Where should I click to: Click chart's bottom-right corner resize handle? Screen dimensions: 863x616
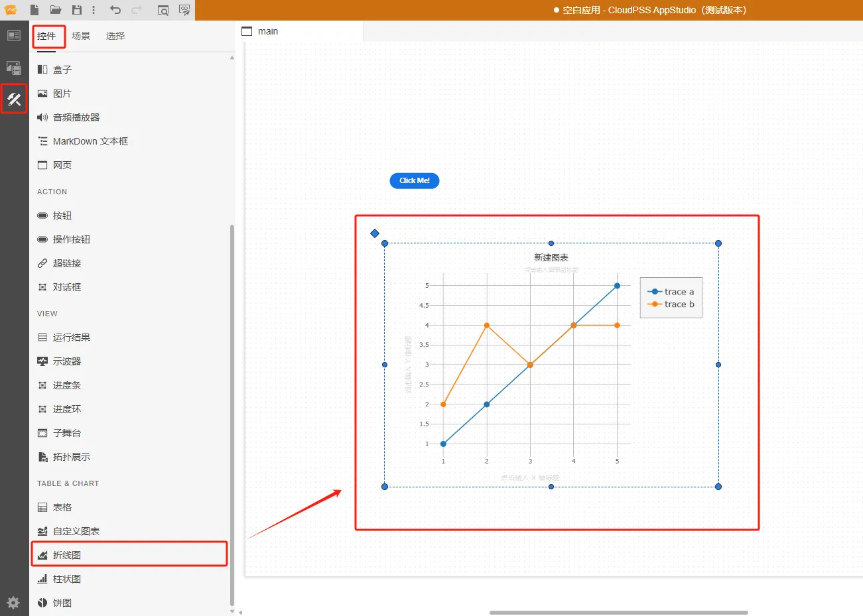pos(718,487)
